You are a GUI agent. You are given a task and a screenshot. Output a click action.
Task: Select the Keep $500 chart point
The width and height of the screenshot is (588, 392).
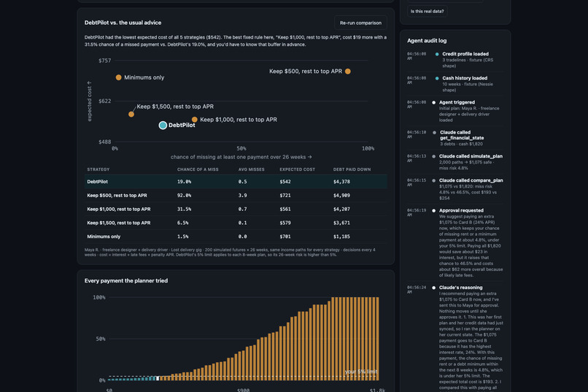[x=348, y=72]
